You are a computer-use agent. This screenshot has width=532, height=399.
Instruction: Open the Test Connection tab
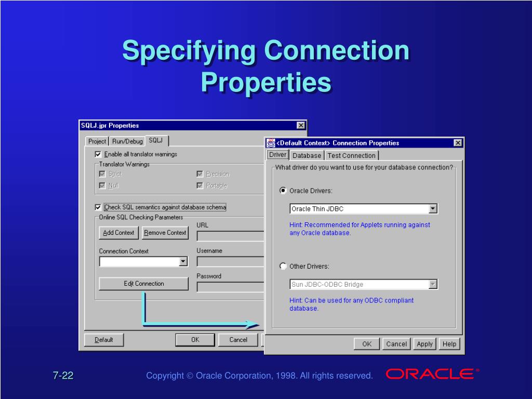(x=352, y=156)
